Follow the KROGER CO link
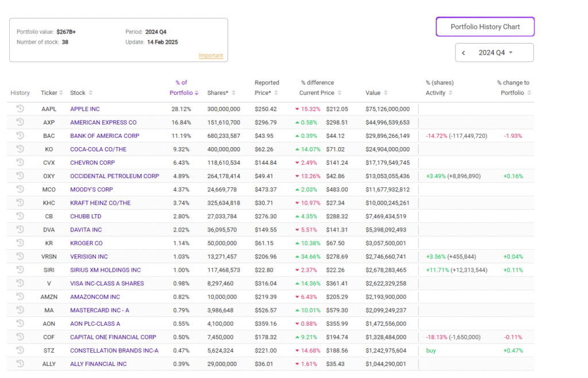 (x=86, y=244)
